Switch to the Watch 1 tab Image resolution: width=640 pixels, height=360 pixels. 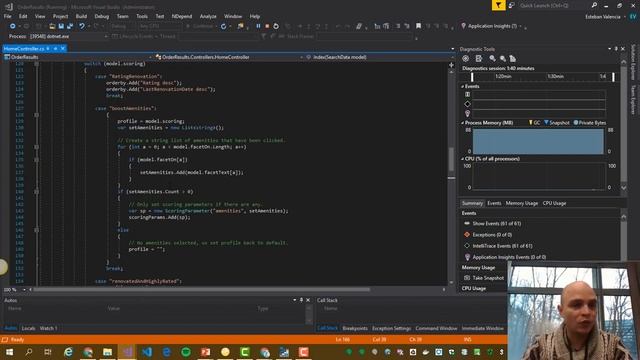tap(49, 328)
